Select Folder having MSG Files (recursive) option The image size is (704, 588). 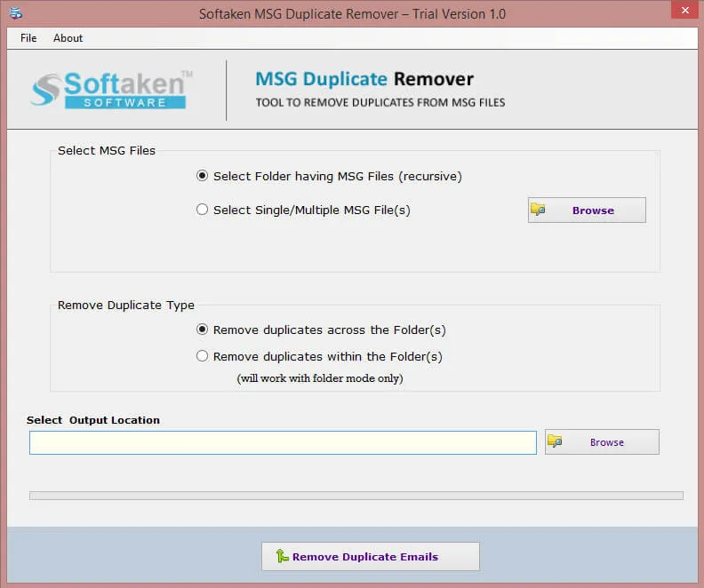(x=203, y=176)
